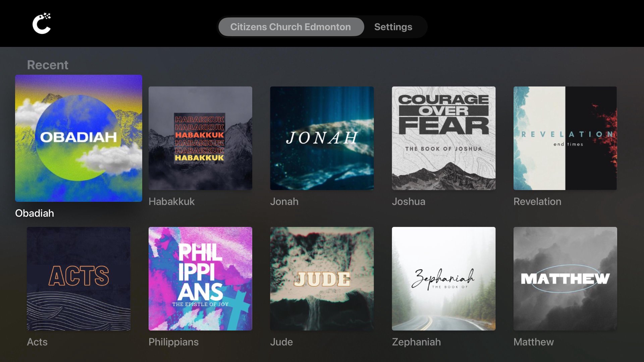The width and height of the screenshot is (644, 362).
Task: Open the Obadiah series artwork
Action: [x=78, y=138]
